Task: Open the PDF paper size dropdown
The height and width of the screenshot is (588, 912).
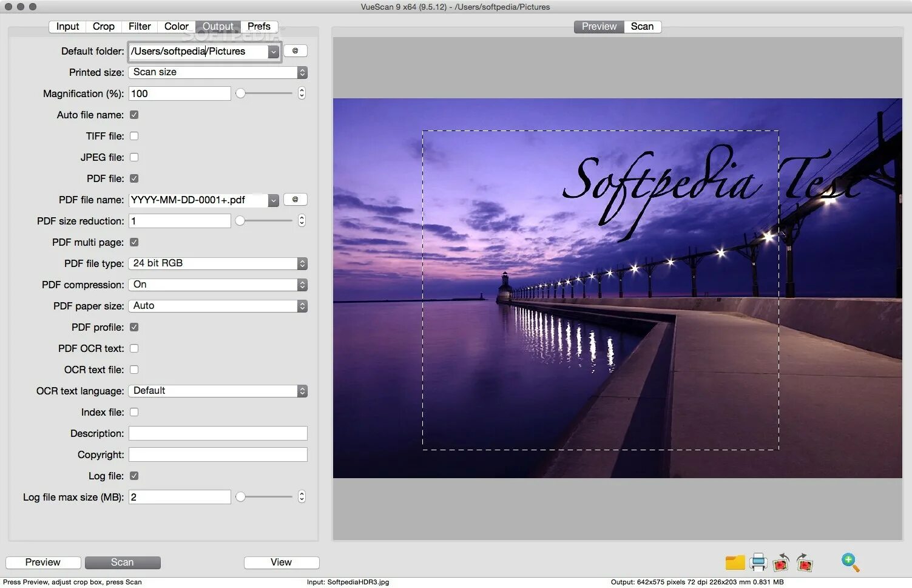Action: (218, 306)
